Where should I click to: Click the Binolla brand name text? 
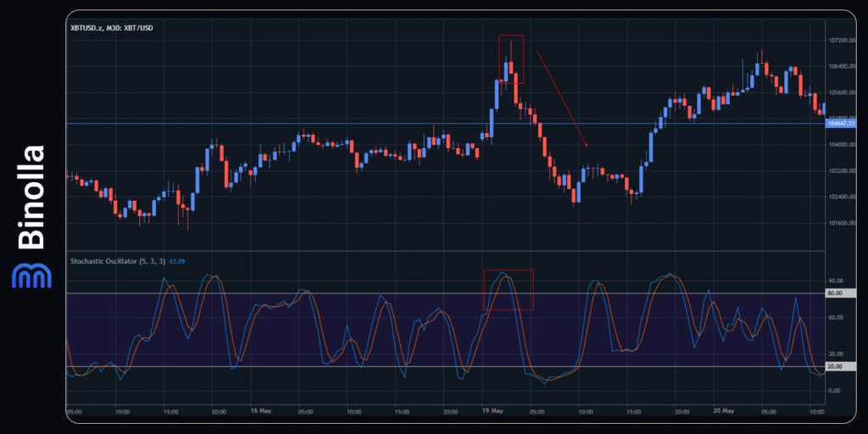31,197
